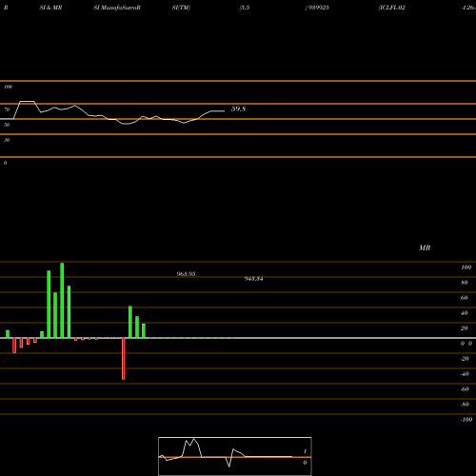This screenshot has height=476, width=476.
Task: Click the RSI value label 59.8
Action: click(x=238, y=109)
